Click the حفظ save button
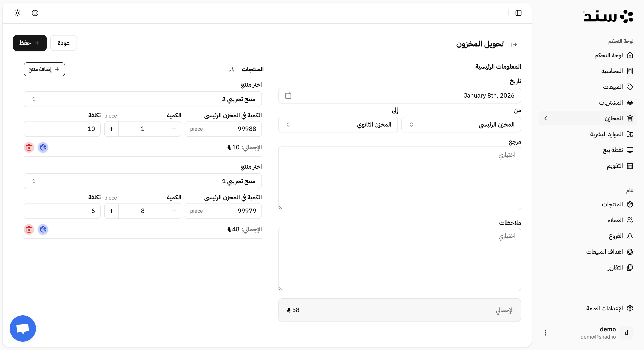Screen dimensions: 644x350 (30, 43)
